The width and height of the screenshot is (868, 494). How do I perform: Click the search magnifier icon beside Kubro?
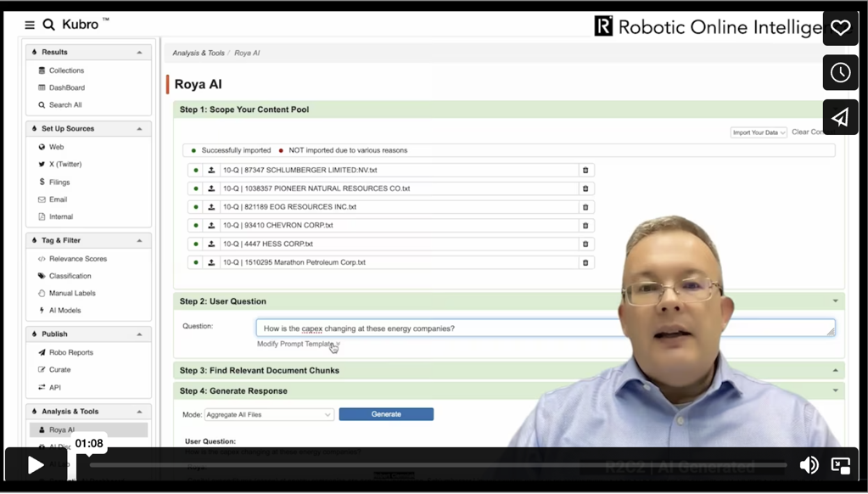(48, 25)
